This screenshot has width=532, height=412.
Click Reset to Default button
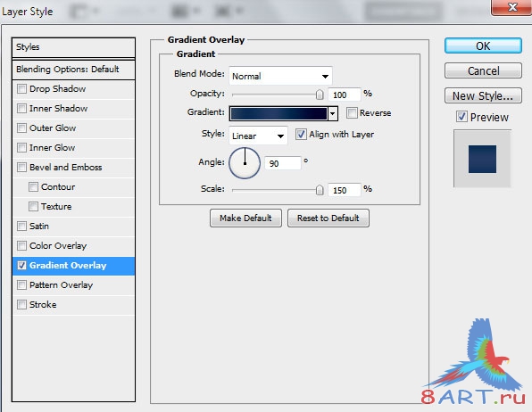click(328, 218)
